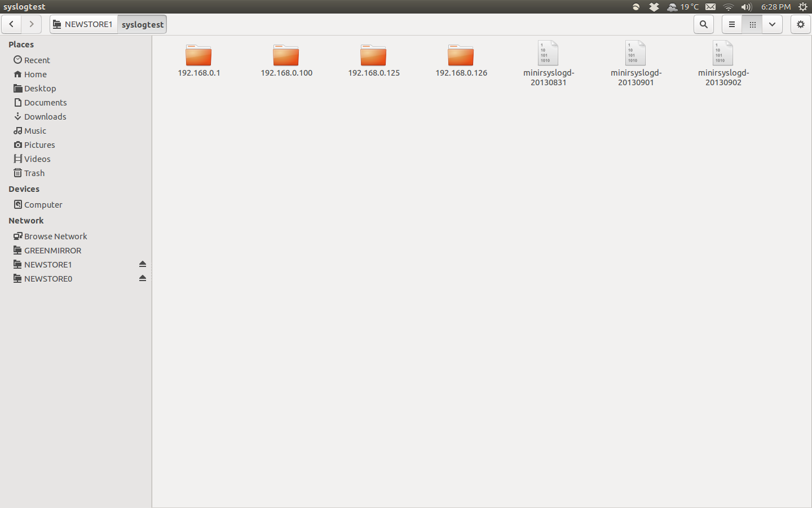Open Music in the sidebar

(76, 130)
